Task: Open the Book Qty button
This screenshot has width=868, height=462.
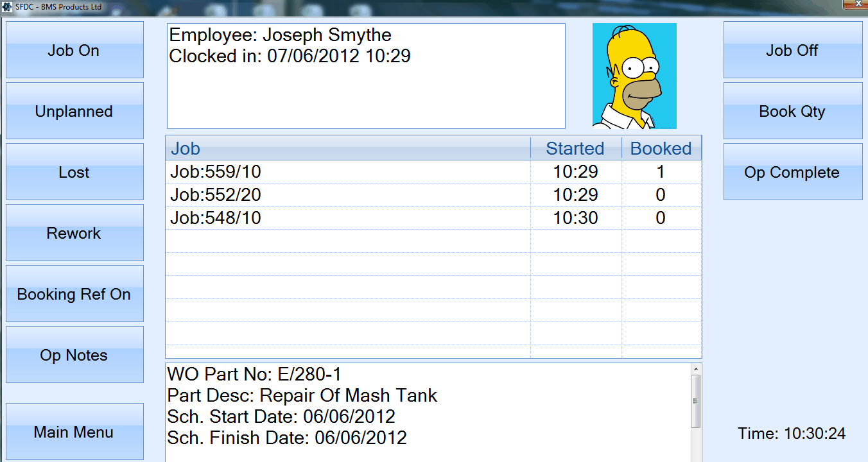Action: [793, 111]
